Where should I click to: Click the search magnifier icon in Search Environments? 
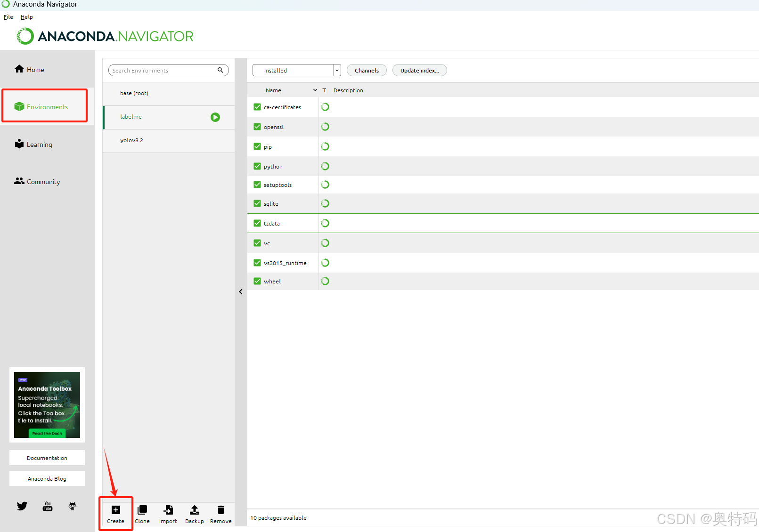220,70
